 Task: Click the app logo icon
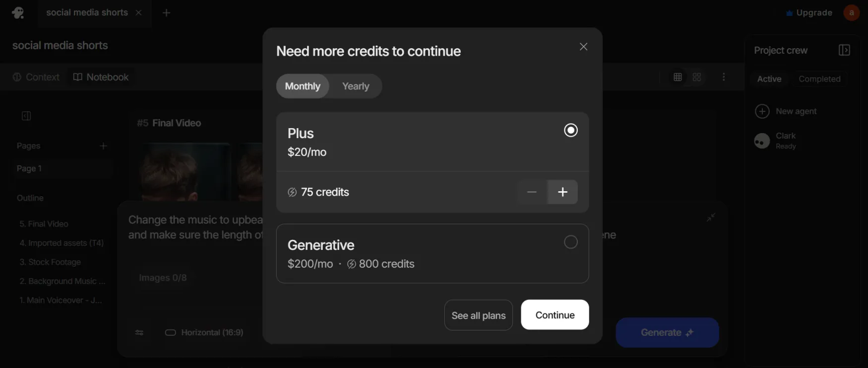pyautogui.click(x=18, y=13)
